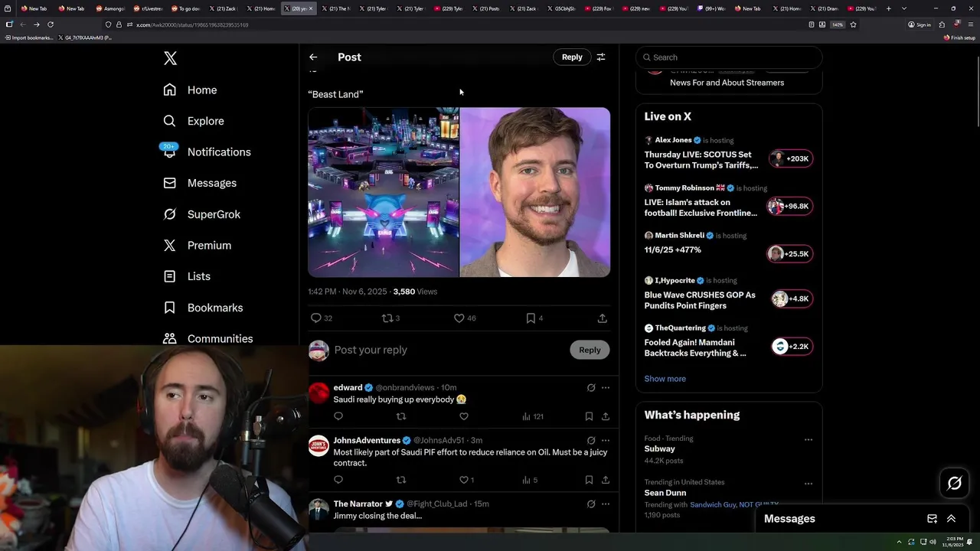The image size is (980, 551).
Task: Click Show more under Live on X
Action: 665,379
